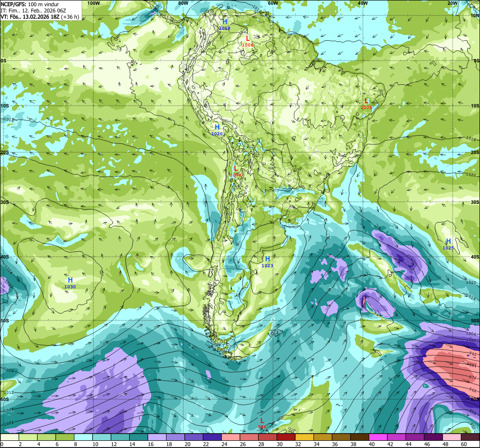Click the 976 isobar label
The height and width of the screenshot is (448, 480).
tap(473, 378)
